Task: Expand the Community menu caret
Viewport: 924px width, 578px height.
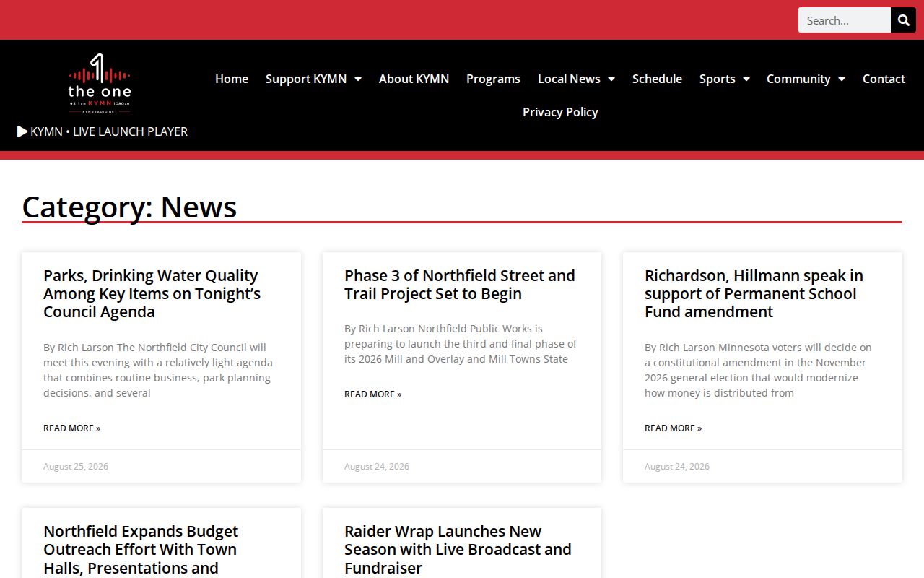Action: (841, 79)
